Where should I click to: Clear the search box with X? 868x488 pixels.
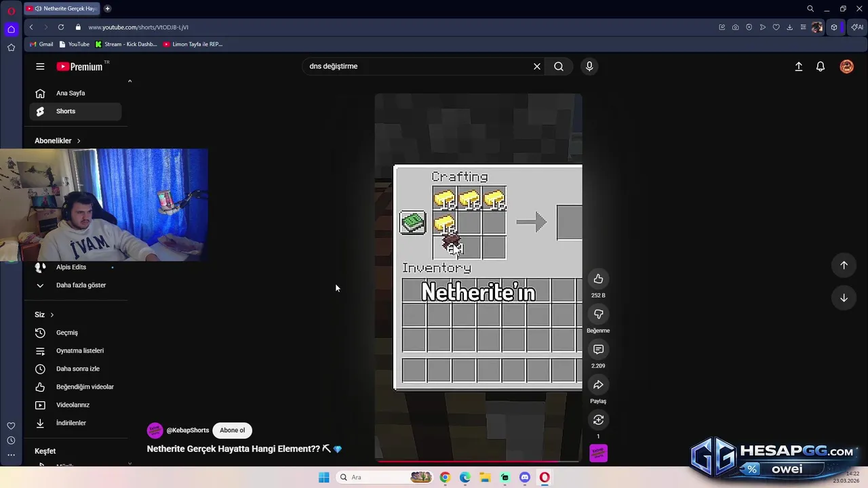tap(537, 66)
